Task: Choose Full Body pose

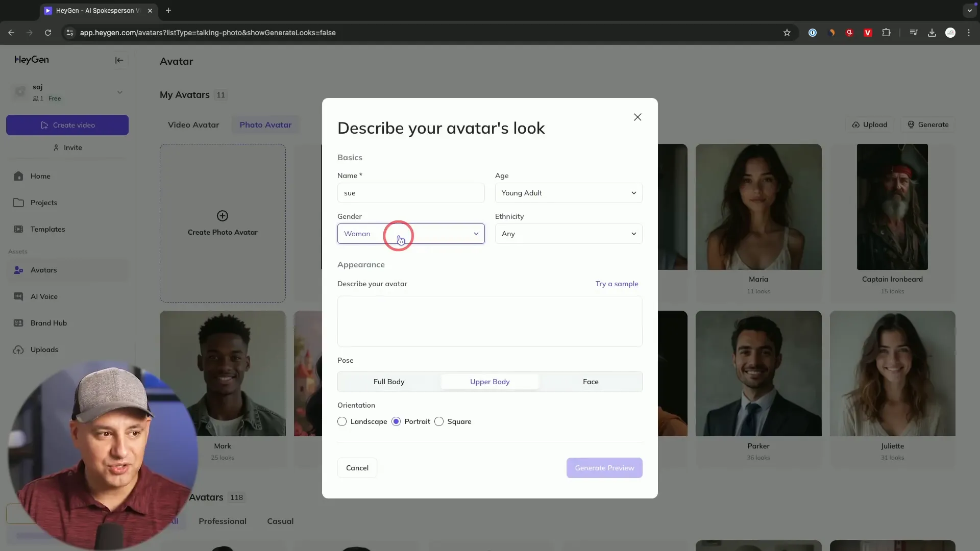Action: coord(389,382)
